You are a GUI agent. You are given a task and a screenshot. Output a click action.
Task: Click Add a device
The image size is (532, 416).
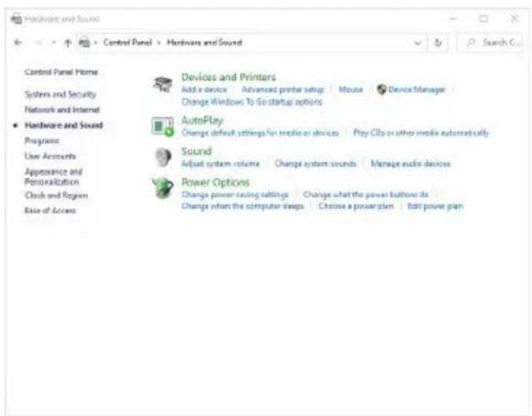[205, 90]
